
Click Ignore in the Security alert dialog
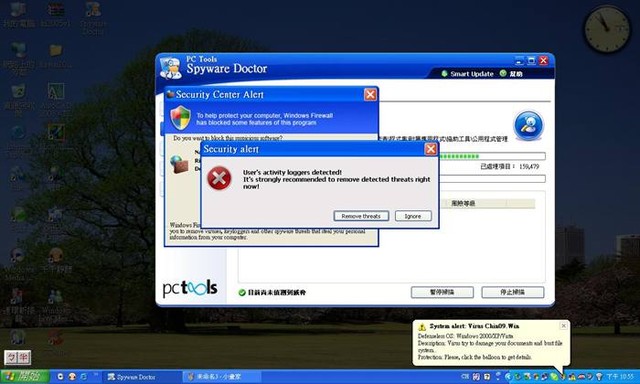[413, 216]
